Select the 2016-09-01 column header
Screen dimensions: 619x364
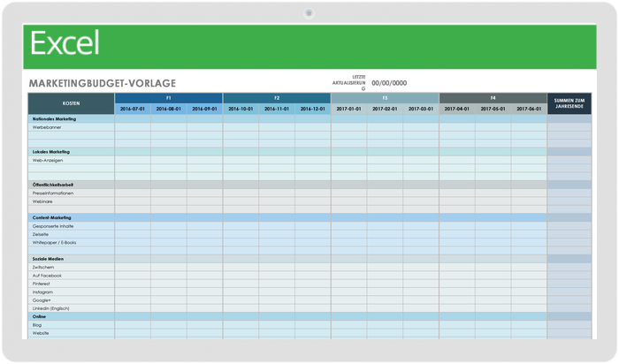point(204,109)
